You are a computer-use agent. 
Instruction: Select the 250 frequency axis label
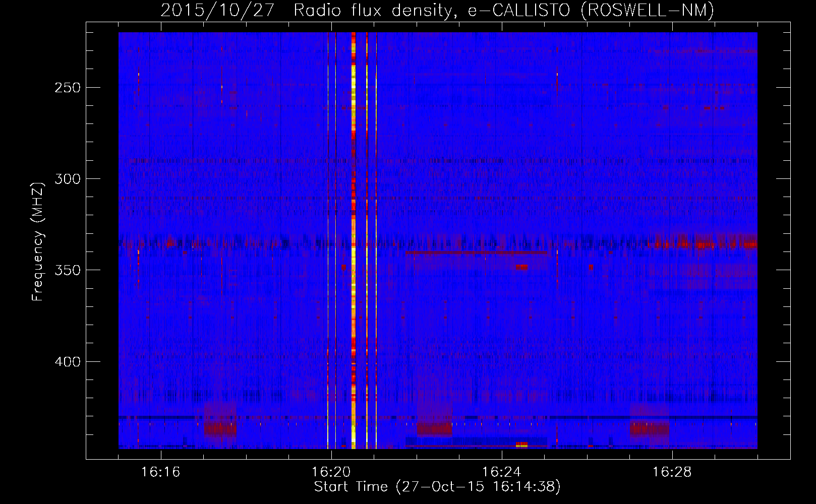pos(68,88)
